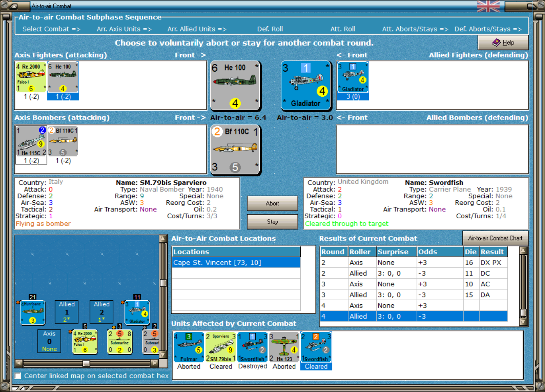Select the round 2 Axis result row
Screen dimensions: 545x392
(x=414, y=263)
